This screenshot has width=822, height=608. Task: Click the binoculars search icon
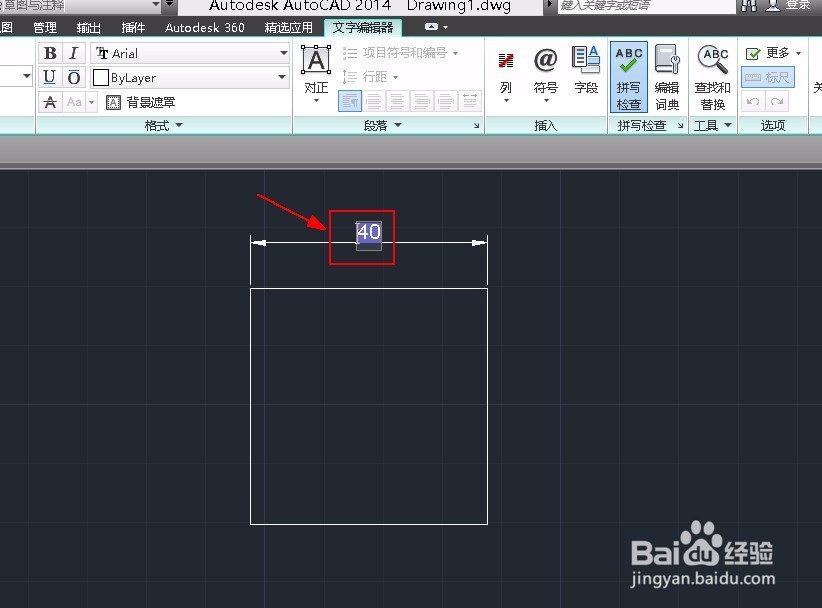[x=749, y=5]
